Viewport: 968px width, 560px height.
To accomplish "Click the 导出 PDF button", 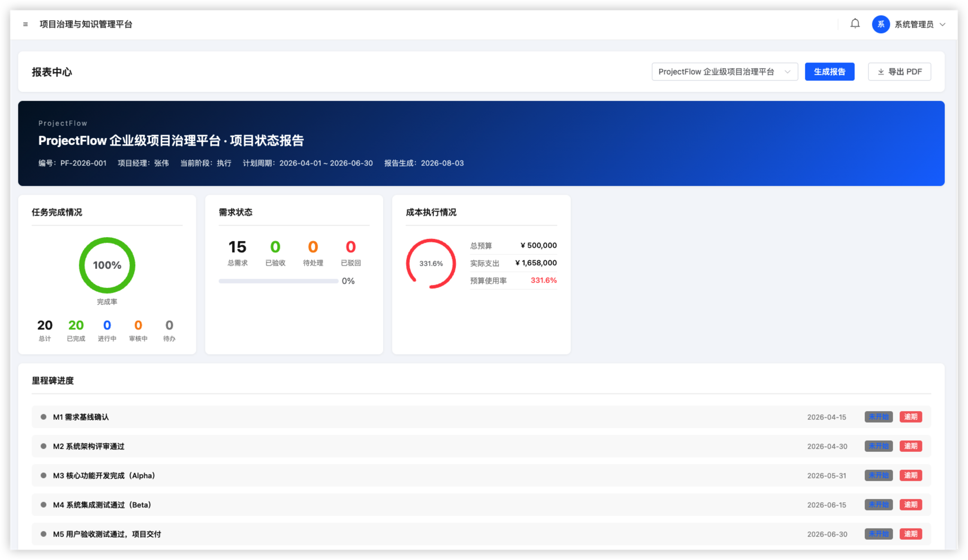I will 899,72.
